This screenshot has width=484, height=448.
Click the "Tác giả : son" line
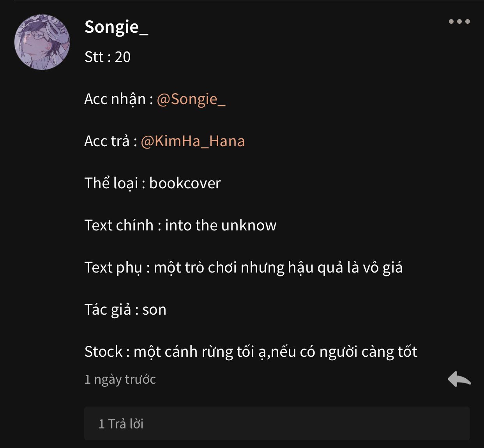[x=125, y=310]
